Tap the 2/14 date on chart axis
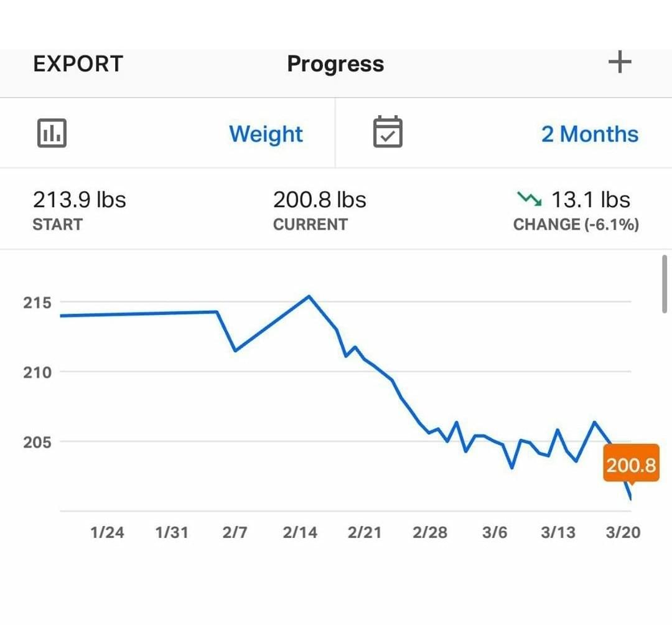This screenshot has width=672, height=625. point(299,533)
